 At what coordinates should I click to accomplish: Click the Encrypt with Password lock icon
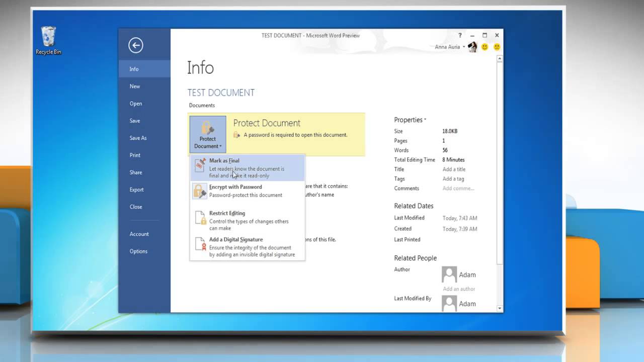tap(200, 191)
